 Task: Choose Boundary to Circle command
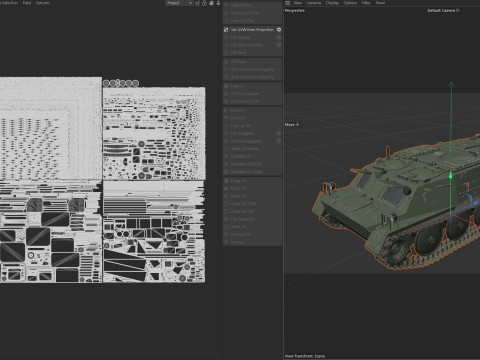pyautogui.click(x=252, y=164)
